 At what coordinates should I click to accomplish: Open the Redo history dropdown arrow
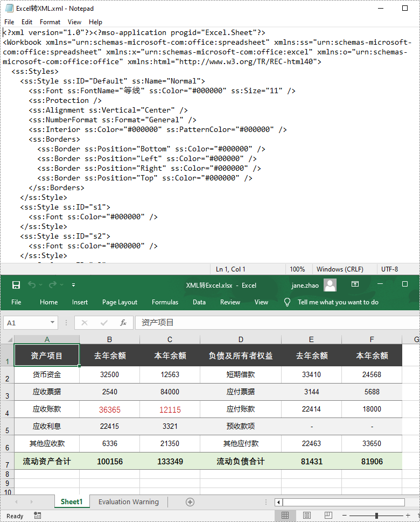61,285
